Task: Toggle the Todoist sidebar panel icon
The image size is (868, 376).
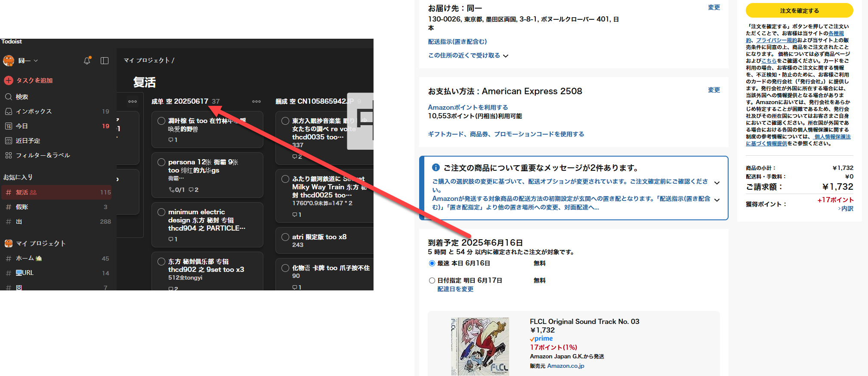Action: point(105,61)
